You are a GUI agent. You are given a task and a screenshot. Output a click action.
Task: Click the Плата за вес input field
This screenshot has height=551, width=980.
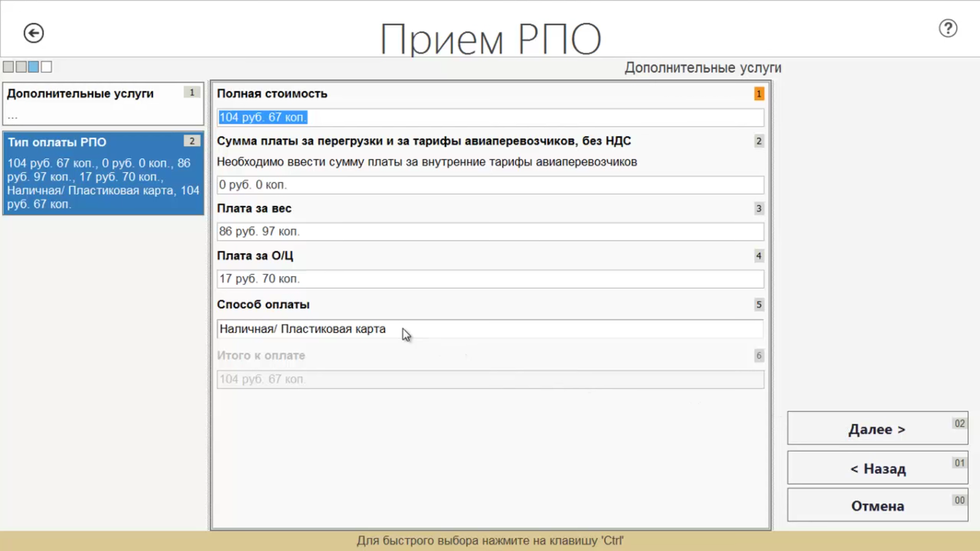click(490, 231)
